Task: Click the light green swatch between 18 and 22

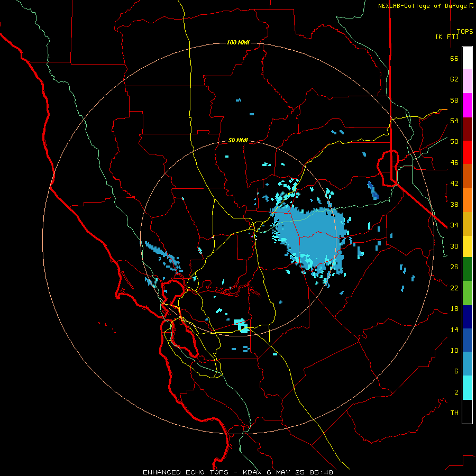Action: 467,293
